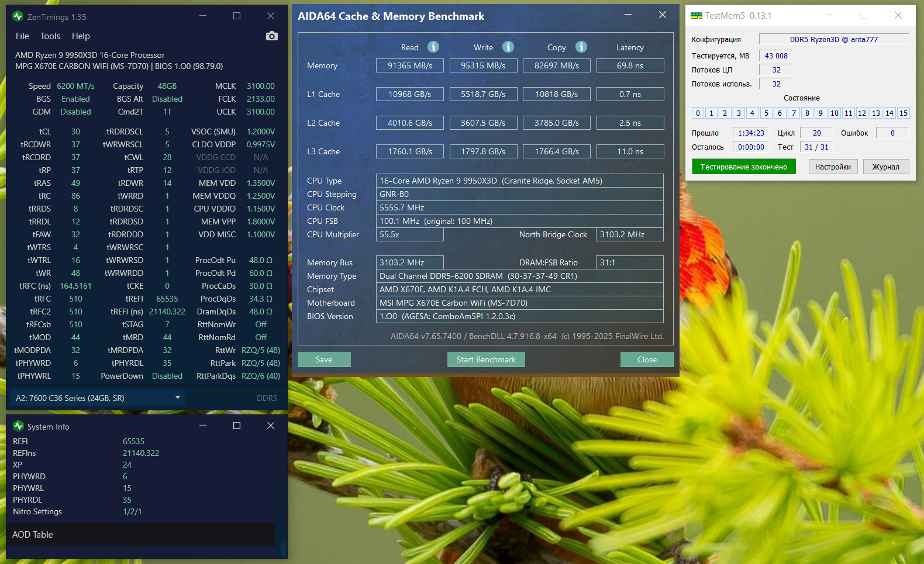
Task: Click the PowerDown Disabled value
Action: pos(167,376)
